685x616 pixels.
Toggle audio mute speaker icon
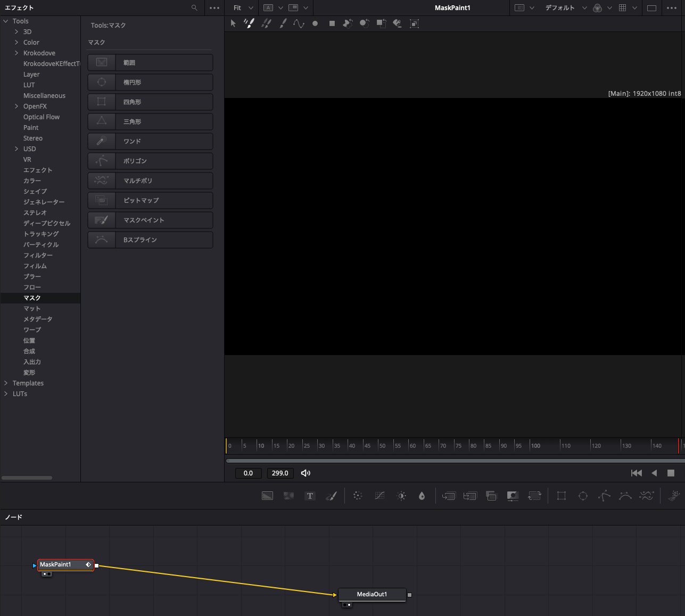(306, 473)
